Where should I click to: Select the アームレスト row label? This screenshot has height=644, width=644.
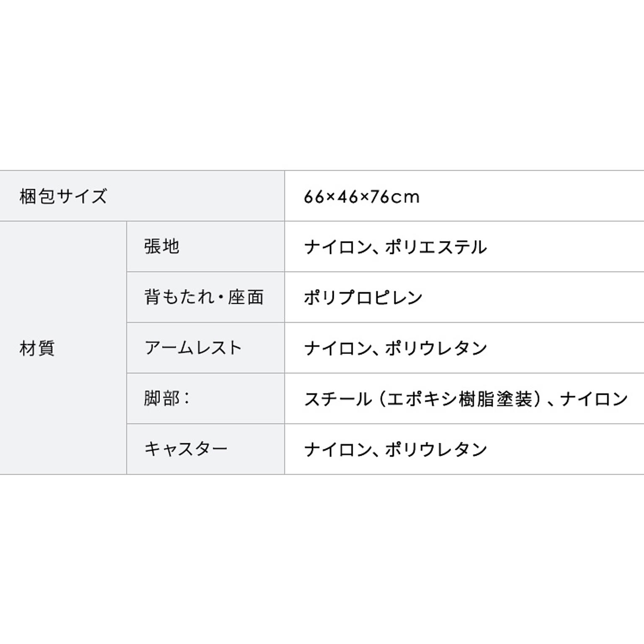[193, 348]
